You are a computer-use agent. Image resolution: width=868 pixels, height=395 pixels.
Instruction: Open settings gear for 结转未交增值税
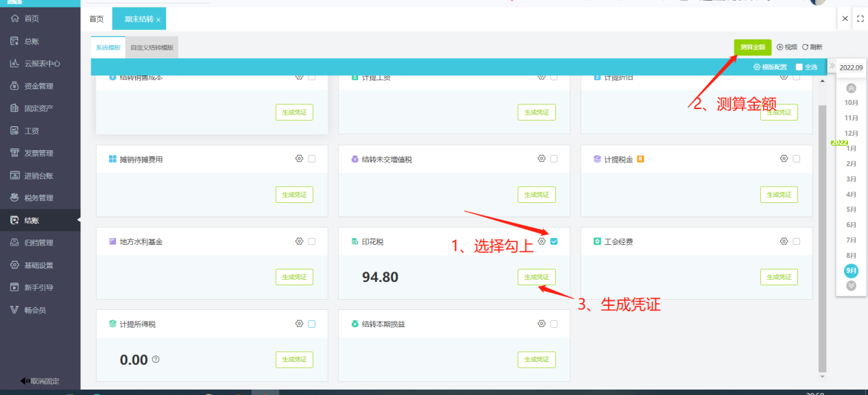pos(542,158)
